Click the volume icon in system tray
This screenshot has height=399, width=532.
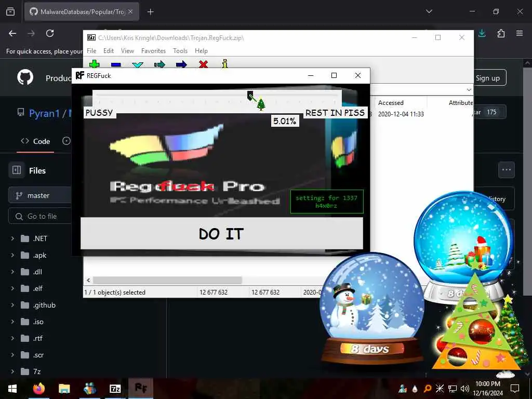[465, 389]
